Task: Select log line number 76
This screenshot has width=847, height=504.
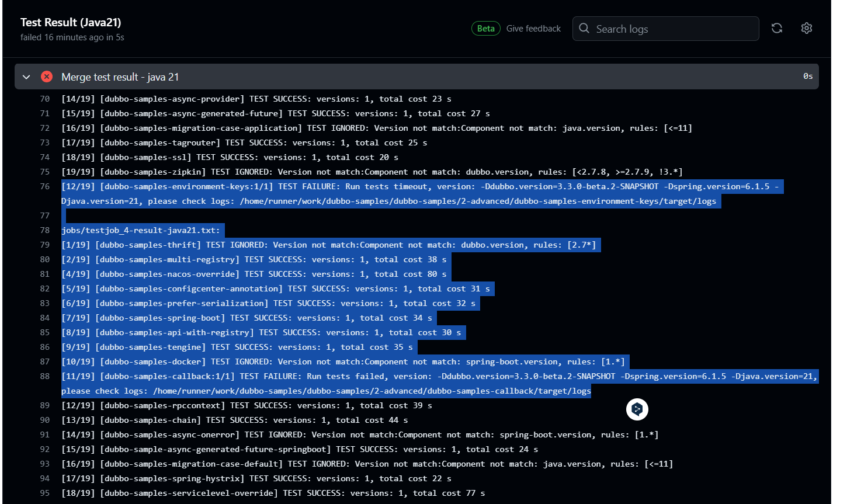Action: pos(45,186)
